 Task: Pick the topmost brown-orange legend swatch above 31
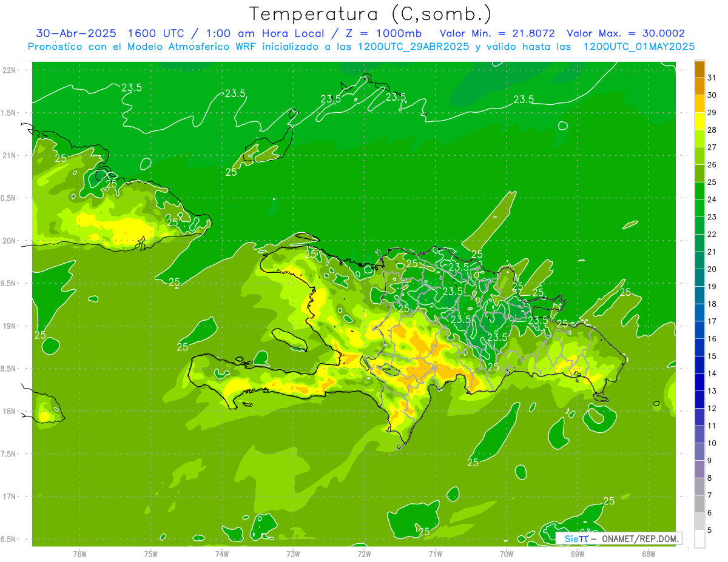(699, 70)
